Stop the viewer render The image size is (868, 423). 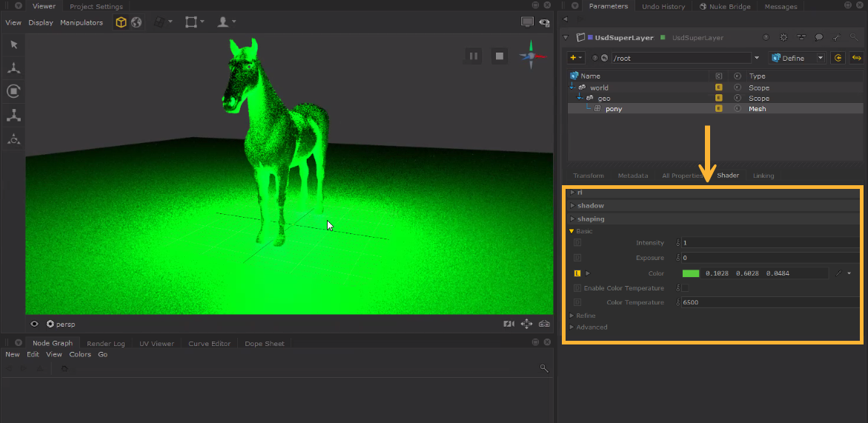[500, 56]
